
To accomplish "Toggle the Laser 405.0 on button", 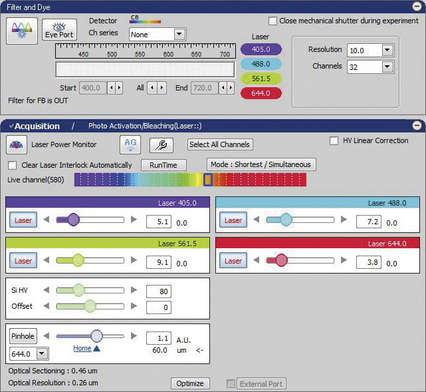I will click(23, 220).
